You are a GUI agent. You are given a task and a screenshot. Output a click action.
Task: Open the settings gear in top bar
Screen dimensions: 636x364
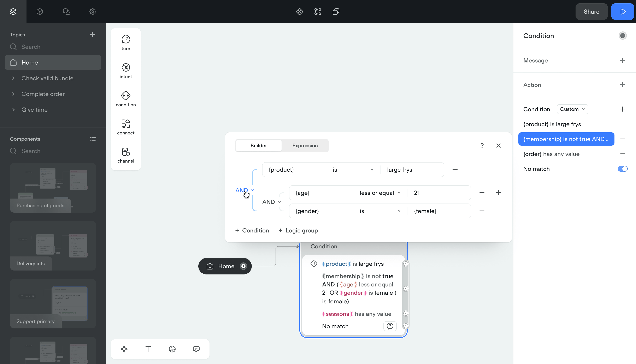tap(93, 12)
